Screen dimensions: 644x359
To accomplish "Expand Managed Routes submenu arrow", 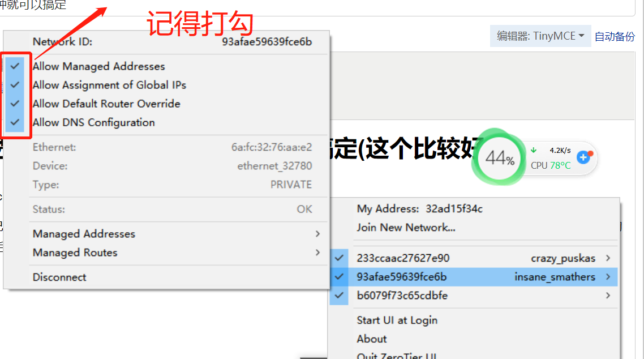I will pyautogui.click(x=317, y=252).
